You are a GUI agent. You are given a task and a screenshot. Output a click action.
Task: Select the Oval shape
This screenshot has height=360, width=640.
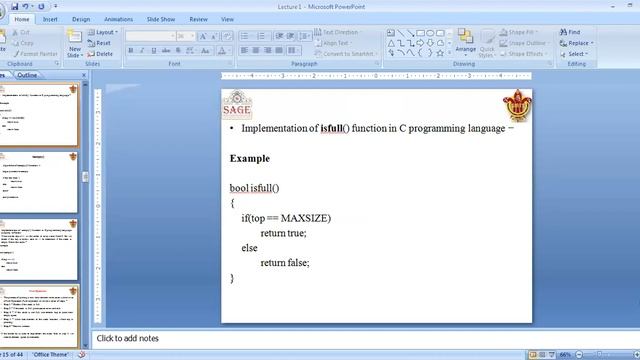click(x=430, y=33)
